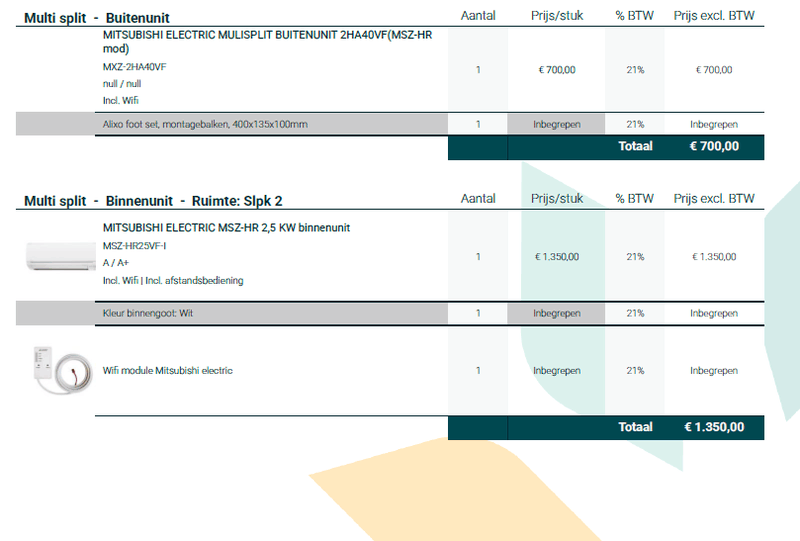Click the outdoor unit unit price € 700,00
The height and width of the screenshot is (541, 800).
(x=557, y=70)
